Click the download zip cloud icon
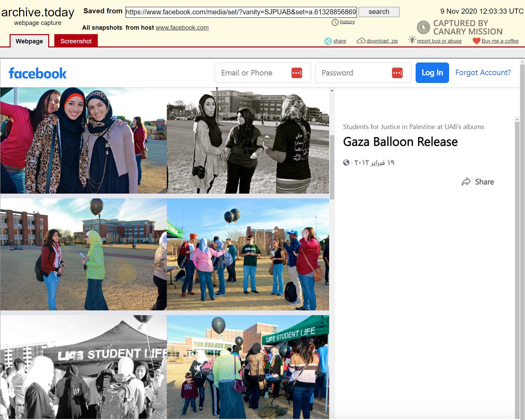Viewport: 525px width, 420px height. (x=361, y=41)
